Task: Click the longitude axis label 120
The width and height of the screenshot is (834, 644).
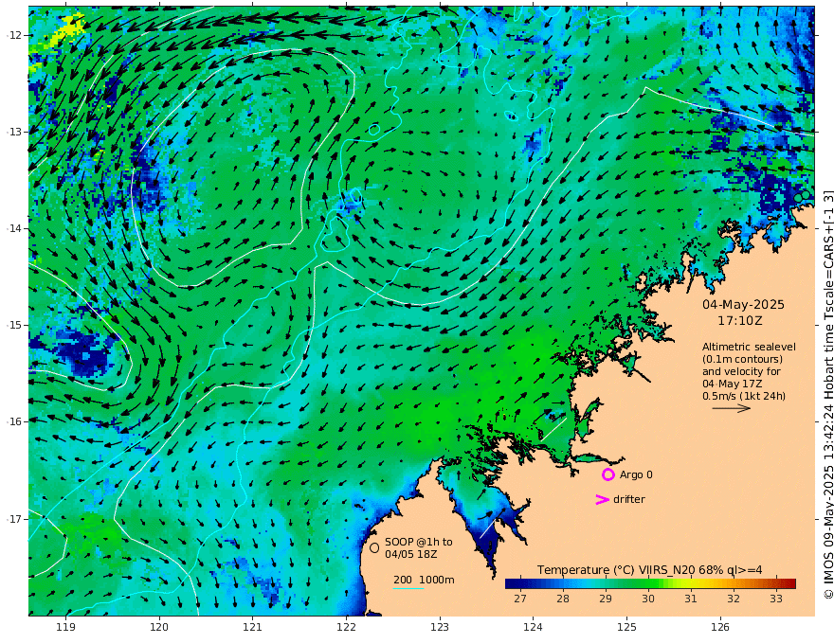Action: (159, 627)
